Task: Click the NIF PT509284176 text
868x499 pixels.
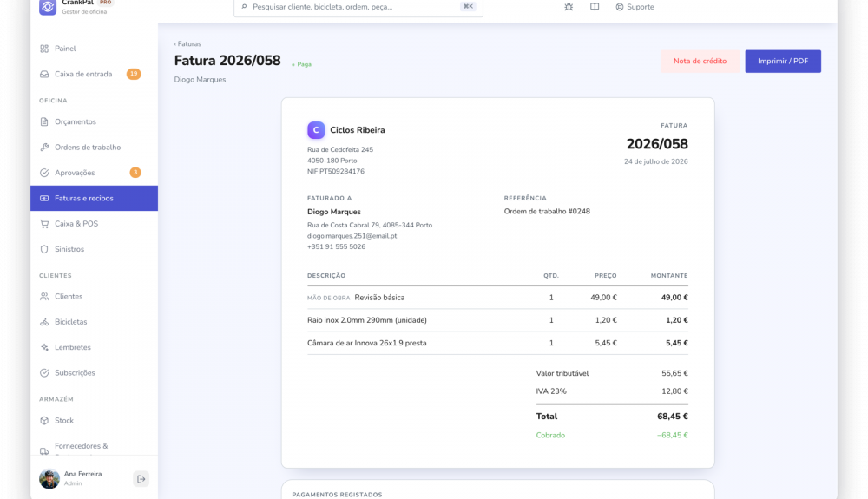Action: pos(336,172)
